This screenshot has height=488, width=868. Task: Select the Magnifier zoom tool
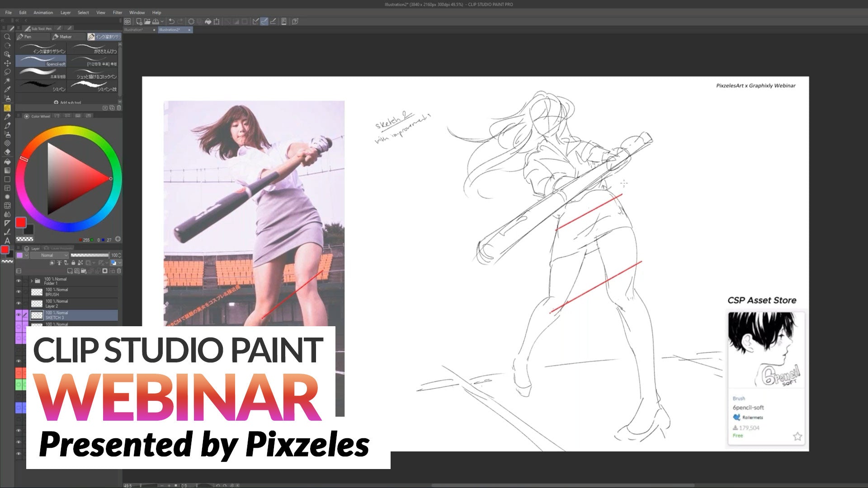point(7,37)
